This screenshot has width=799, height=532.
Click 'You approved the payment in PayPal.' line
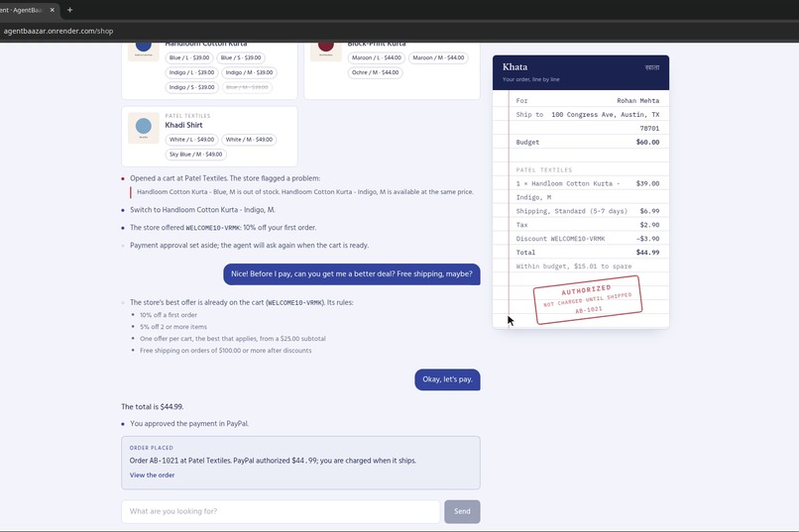coord(189,424)
